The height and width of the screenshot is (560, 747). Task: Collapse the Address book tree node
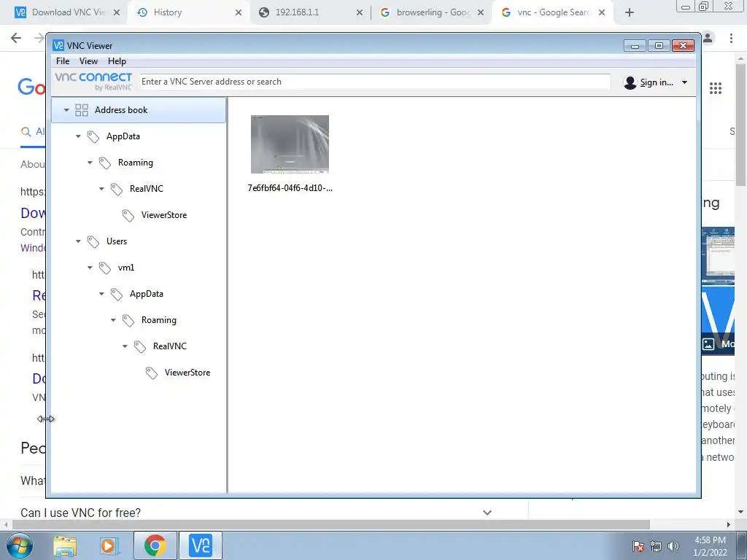pyautogui.click(x=66, y=110)
